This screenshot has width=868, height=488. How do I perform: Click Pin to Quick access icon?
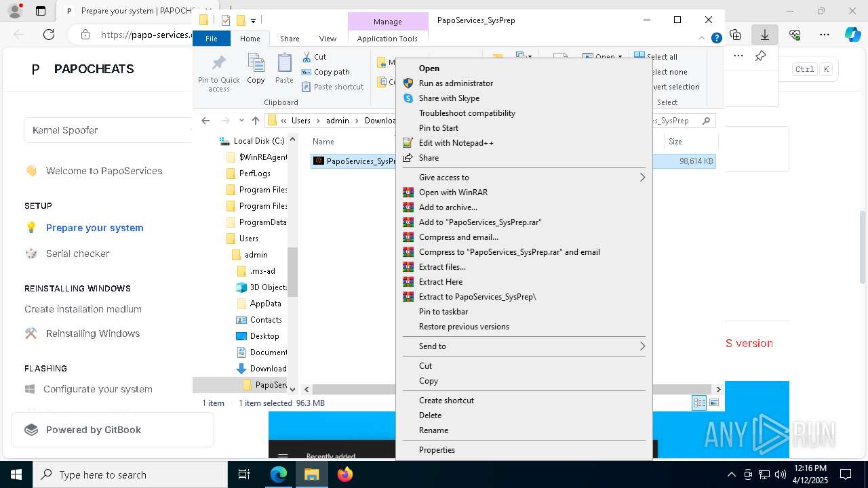click(218, 73)
